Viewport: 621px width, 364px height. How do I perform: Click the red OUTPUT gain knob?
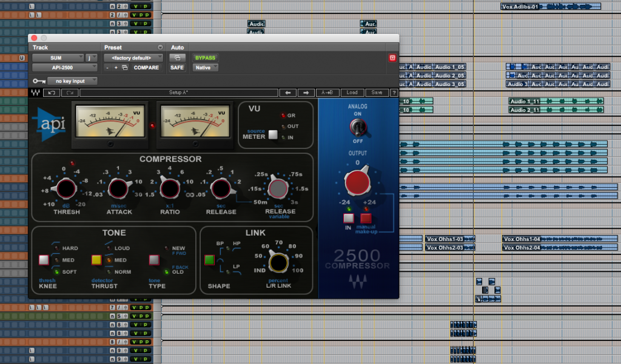click(358, 180)
